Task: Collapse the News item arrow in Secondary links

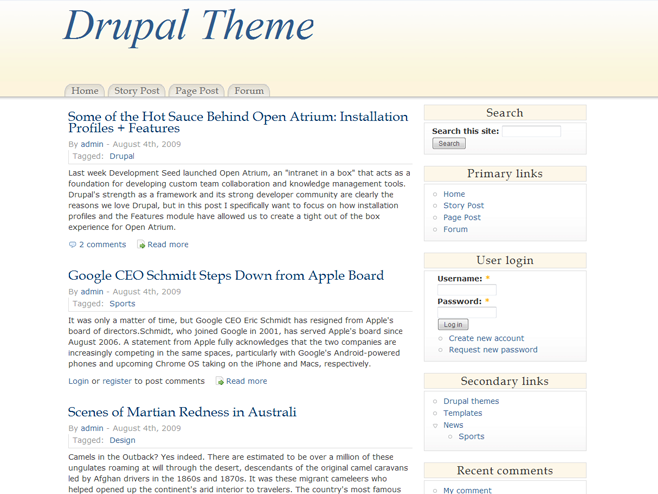Action: tap(435, 426)
